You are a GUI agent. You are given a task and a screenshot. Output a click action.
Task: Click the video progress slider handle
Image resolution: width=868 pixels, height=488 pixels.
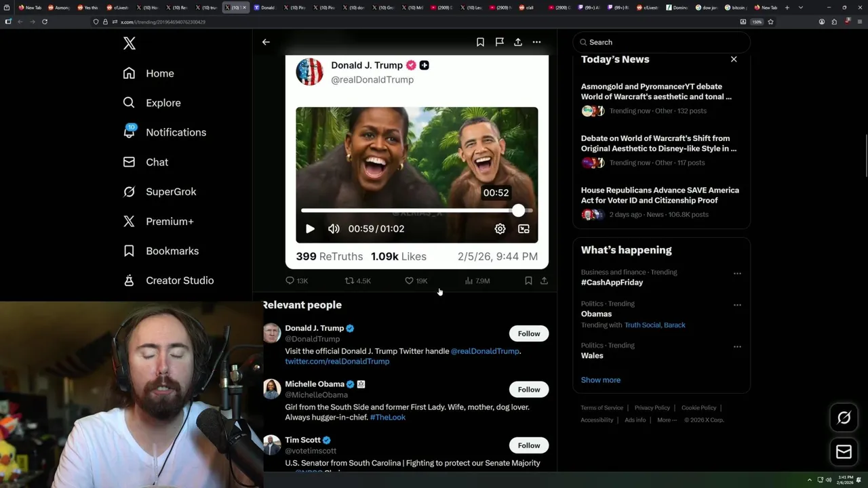[x=518, y=211]
